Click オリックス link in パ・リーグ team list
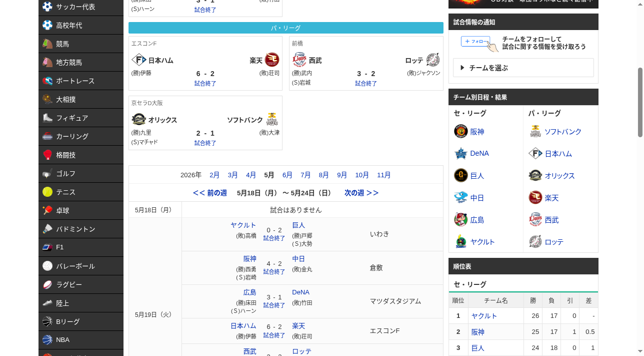 pyautogui.click(x=560, y=176)
